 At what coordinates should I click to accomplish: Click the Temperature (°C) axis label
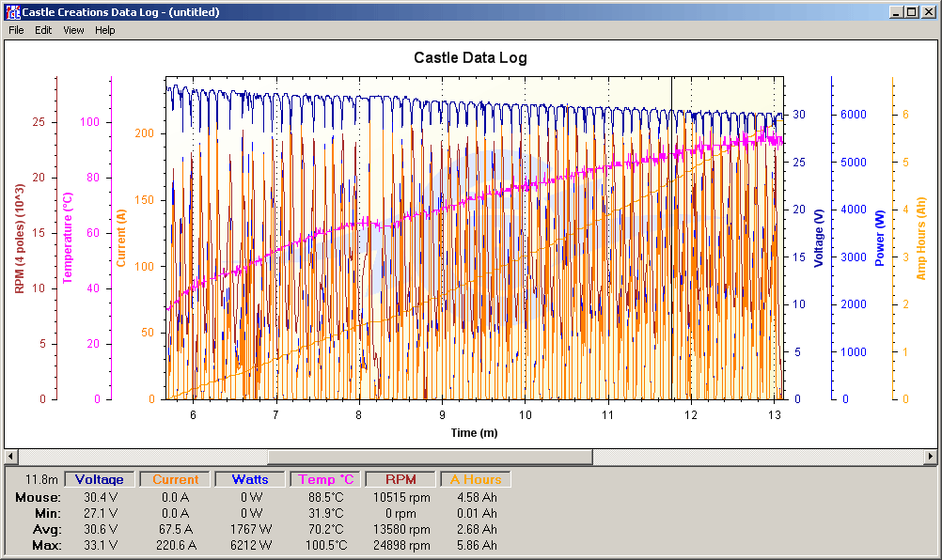[x=68, y=238]
